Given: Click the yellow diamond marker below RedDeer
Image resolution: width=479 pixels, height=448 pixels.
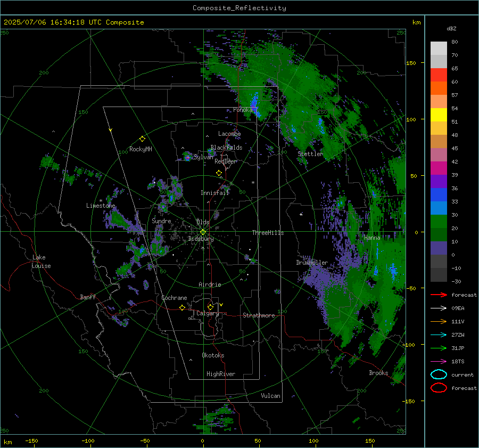Looking at the screenshot, I should click(219, 173).
